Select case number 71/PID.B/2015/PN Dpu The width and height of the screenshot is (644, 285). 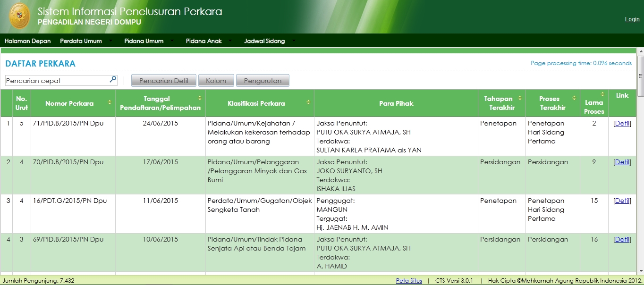click(68, 123)
